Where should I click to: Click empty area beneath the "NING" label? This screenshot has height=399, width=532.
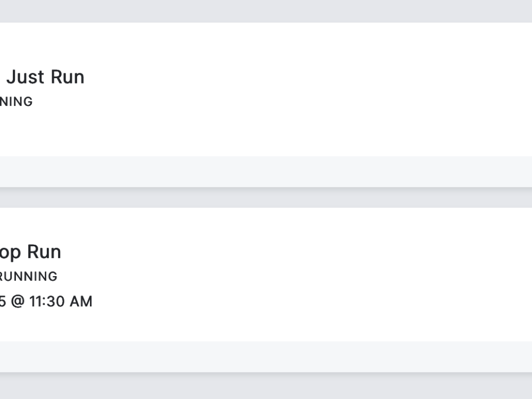[x=16, y=130]
